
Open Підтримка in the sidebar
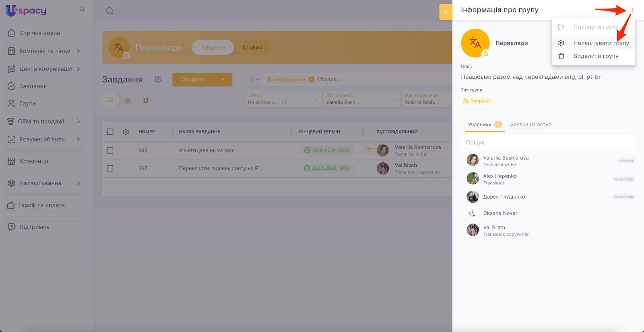coord(35,227)
